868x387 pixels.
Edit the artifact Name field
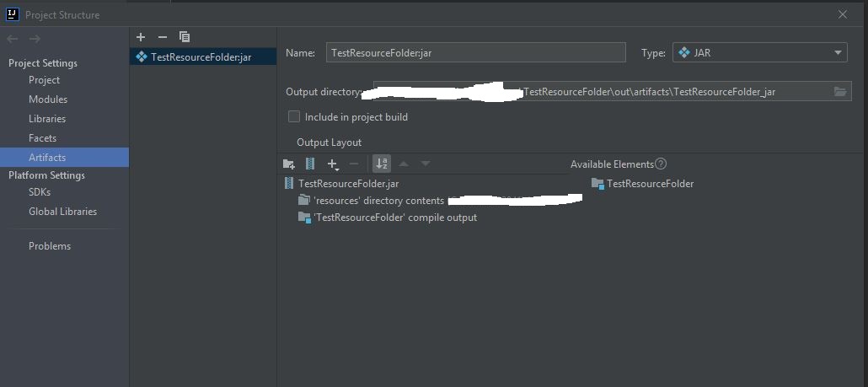tap(476, 53)
